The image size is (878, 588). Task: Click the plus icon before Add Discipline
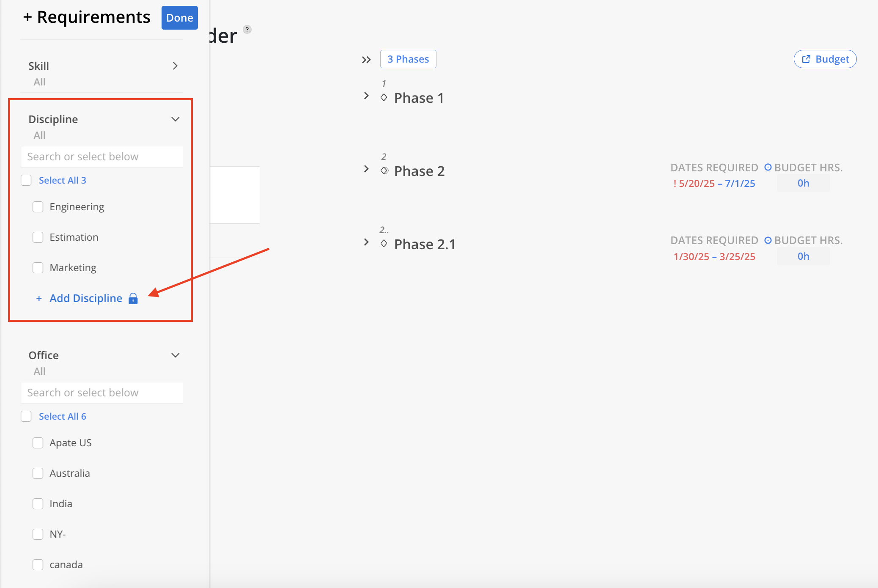pyautogui.click(x=39, y=298)
